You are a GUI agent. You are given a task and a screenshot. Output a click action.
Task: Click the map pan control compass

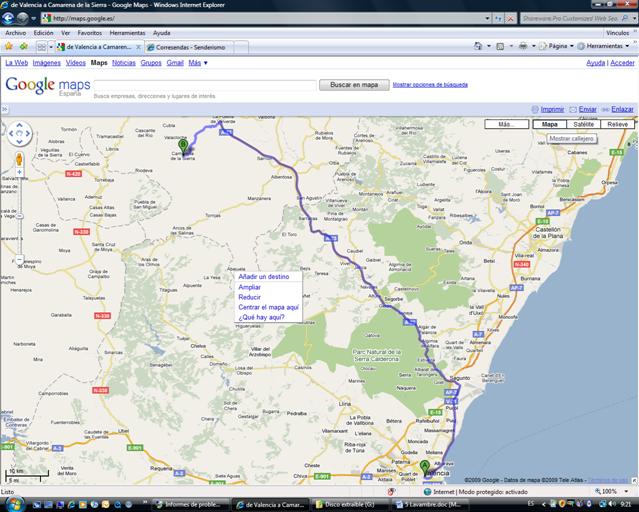[x=19, y=133]
